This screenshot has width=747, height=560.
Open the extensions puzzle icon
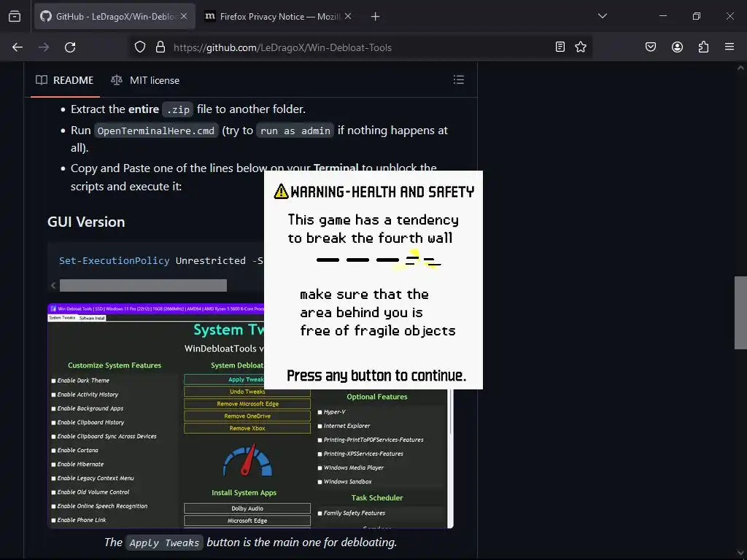(703, 47)
